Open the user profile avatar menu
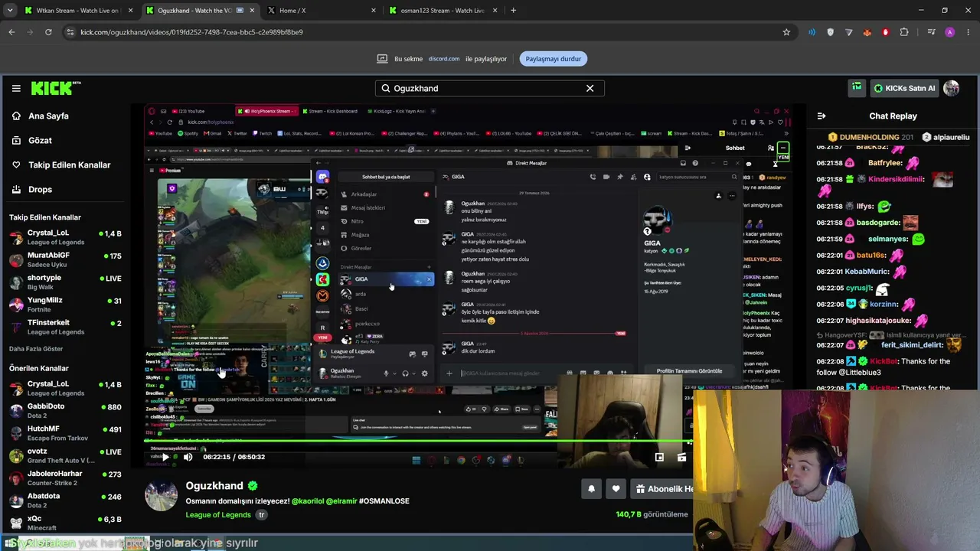 point(952,88)
